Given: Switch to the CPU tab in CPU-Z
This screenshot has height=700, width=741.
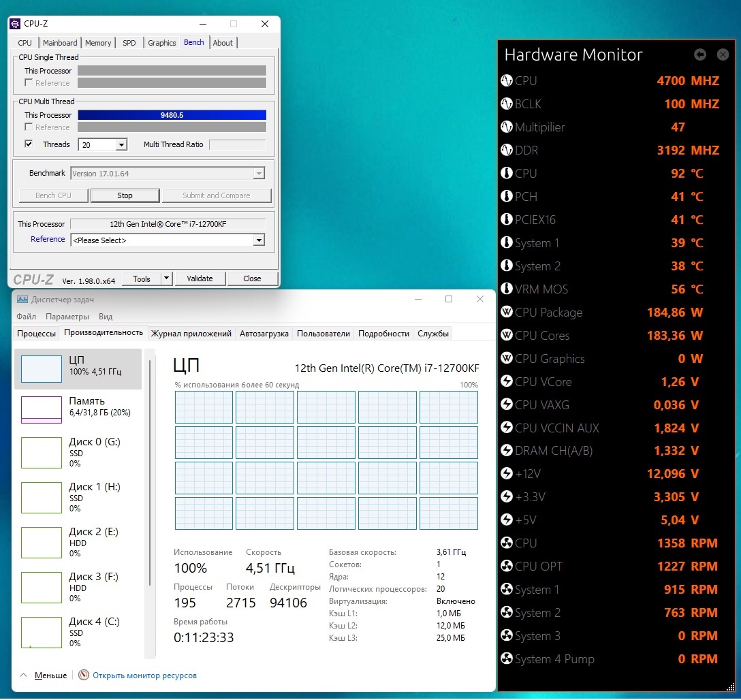Looking at the screenshot, I should click(x=25, y=43).
